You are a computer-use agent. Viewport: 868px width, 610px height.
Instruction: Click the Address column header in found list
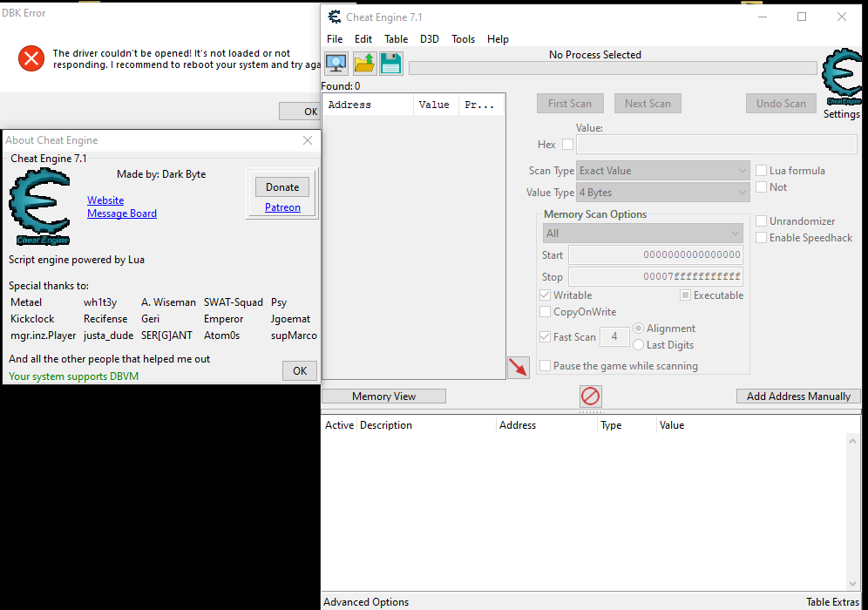[x=368, y=105]
